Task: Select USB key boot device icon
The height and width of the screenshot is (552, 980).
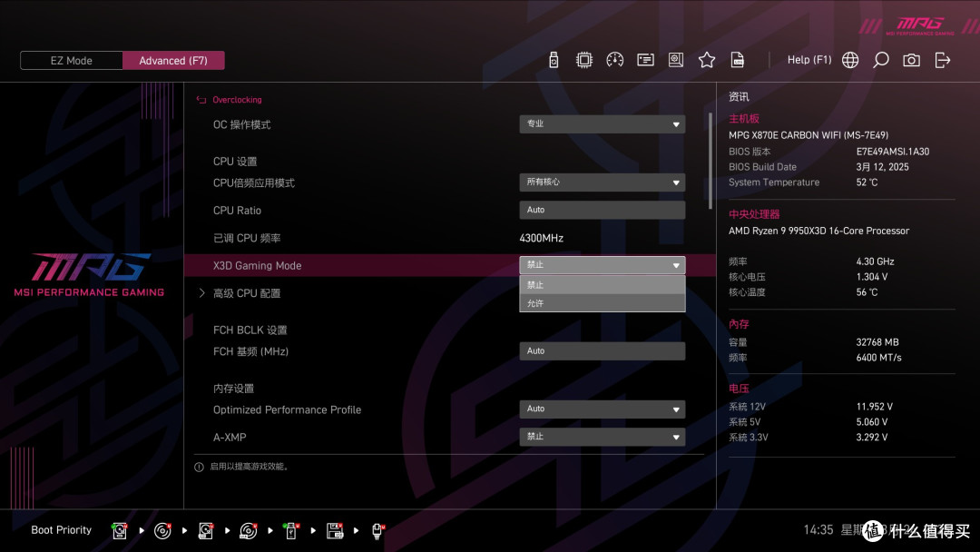Action: (x=290, y=530)
